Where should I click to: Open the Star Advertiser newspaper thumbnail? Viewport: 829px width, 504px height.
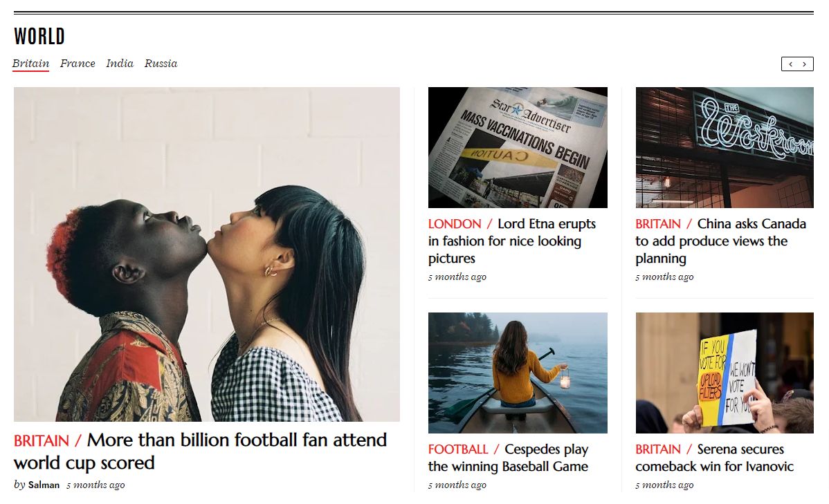[x=518, y=147]
